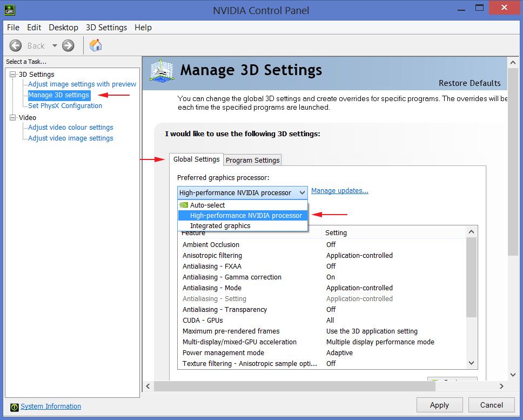Screen dimensions: 523x420
Task: Click the Apply button
Action: tap(439, 405)
